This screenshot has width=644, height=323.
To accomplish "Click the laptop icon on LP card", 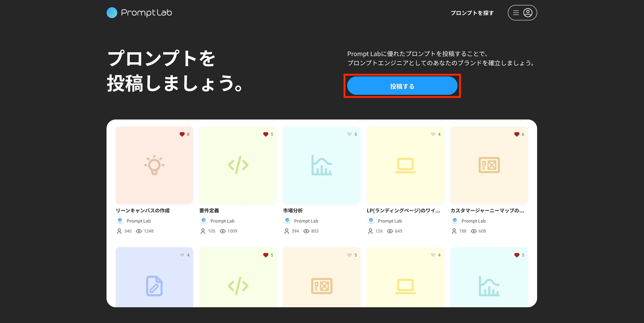I will (405, 165).
